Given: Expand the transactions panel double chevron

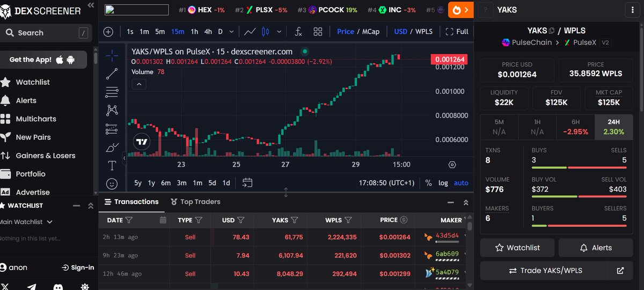Looking at the screenshot, I should click(x=466, y=202).
